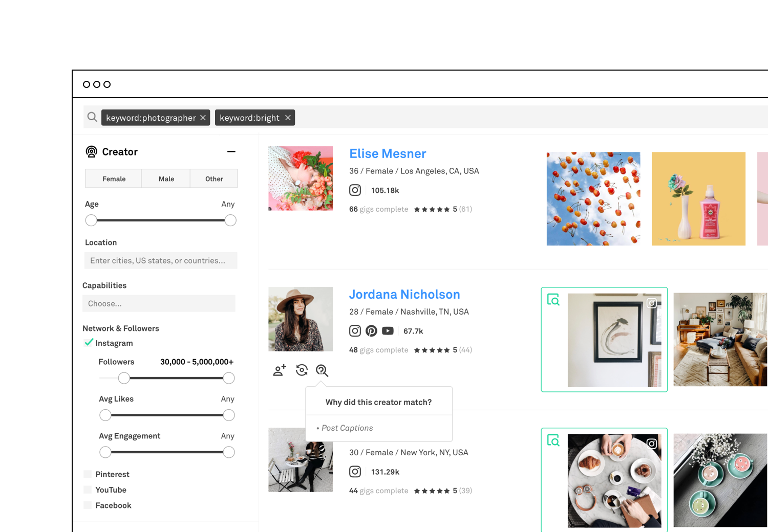
Task: Open Elise Mesner's profile link
Action: tap(388, 153)
